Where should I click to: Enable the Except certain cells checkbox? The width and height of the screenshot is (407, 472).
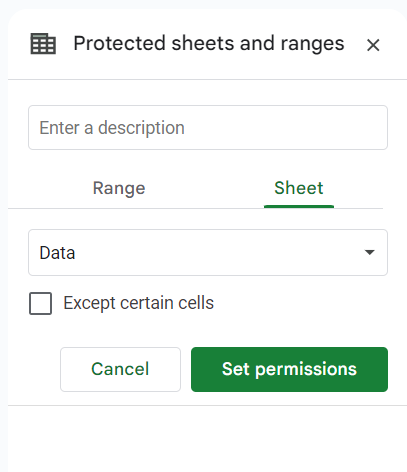coord(40,303)
